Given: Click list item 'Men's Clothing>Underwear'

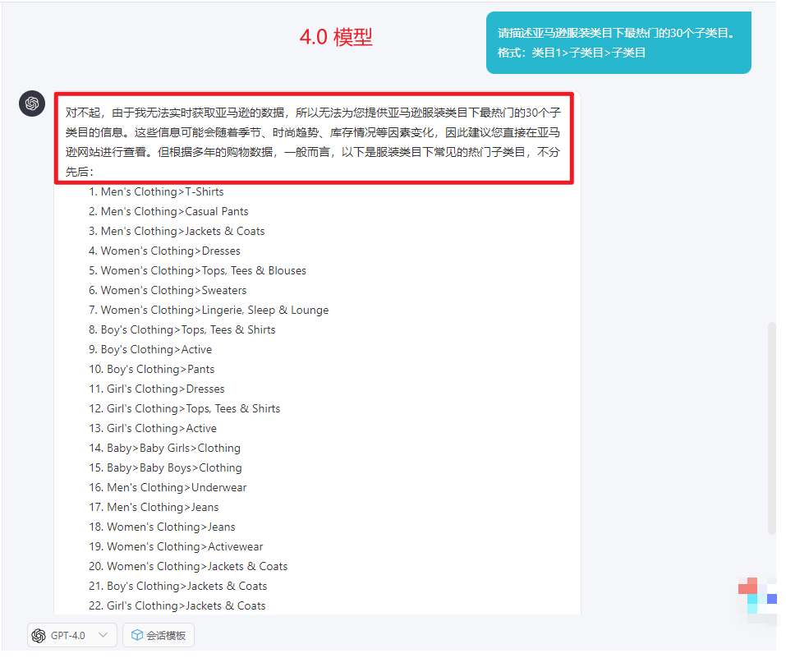Looking at the screenshot, I should pos(168,487).
